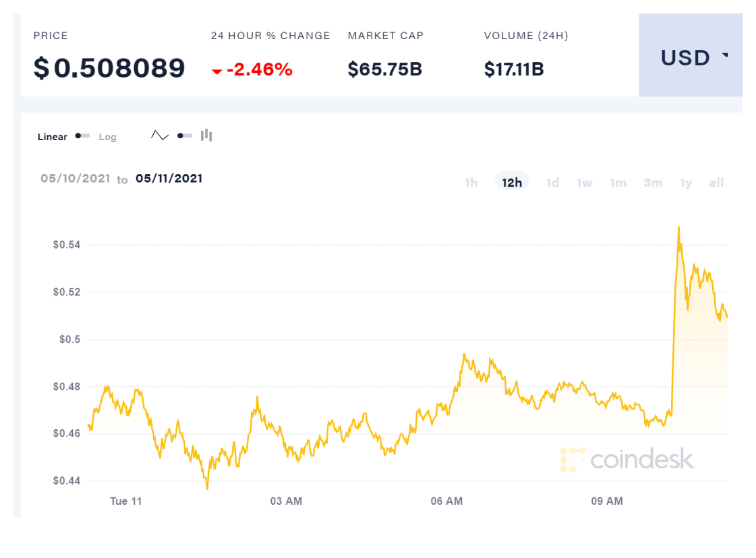Viewport: 756px width, 558px height.
Task: Click the line chart icon
Action: (x=160, y=135)
